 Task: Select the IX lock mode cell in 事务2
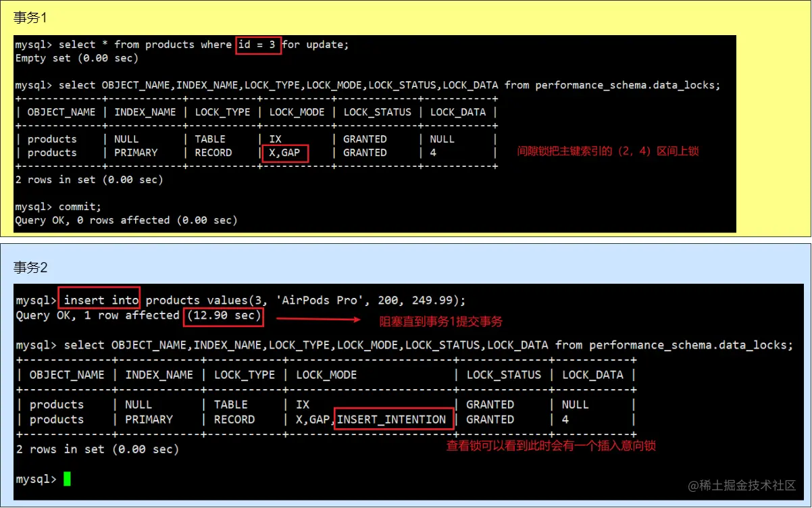tap(303, 405)
